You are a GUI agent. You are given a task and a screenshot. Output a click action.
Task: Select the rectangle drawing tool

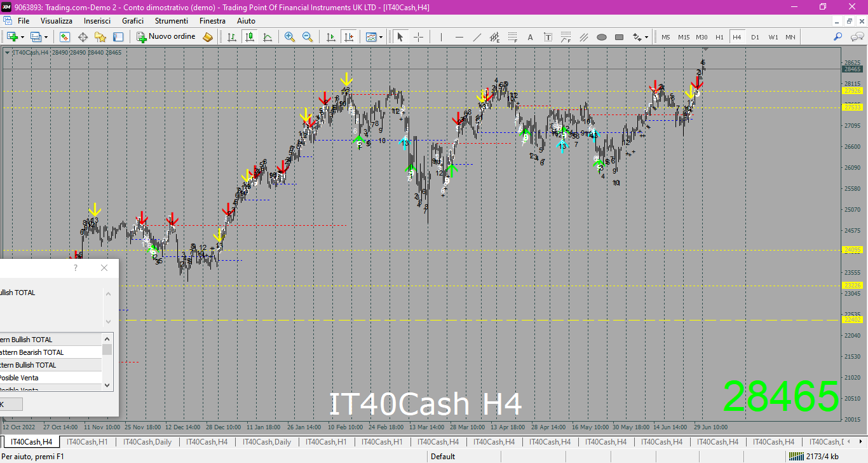pos(620,37)
